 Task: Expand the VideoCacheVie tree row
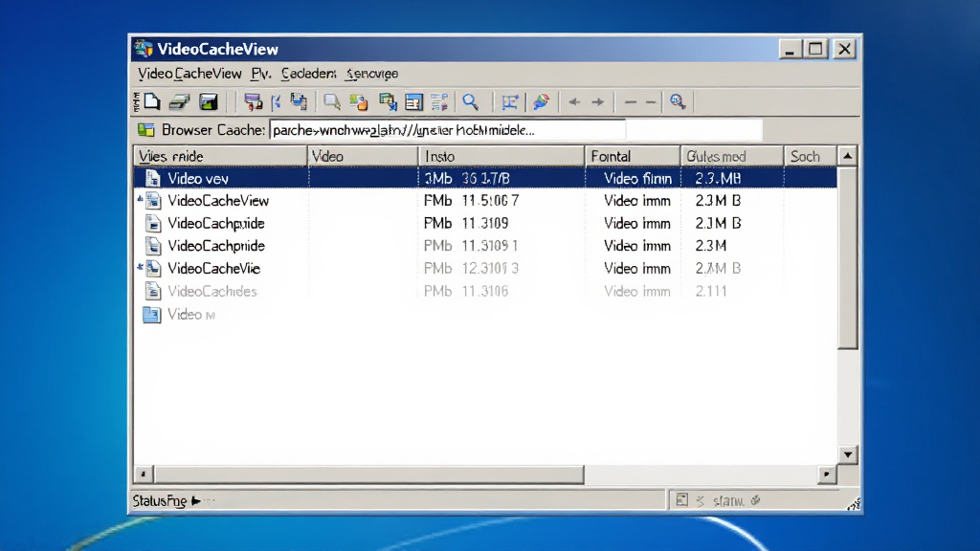point(140,267)
